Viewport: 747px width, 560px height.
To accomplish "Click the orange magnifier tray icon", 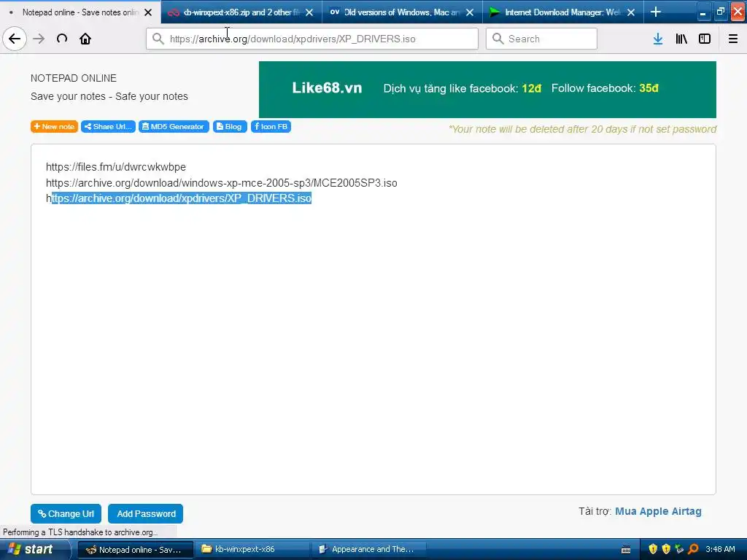I will click(x=693, y=549).
